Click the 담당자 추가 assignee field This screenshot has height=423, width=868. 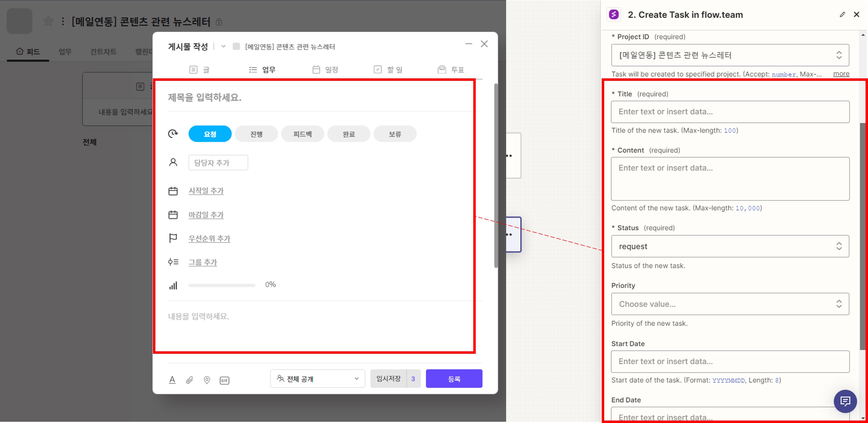218,163
